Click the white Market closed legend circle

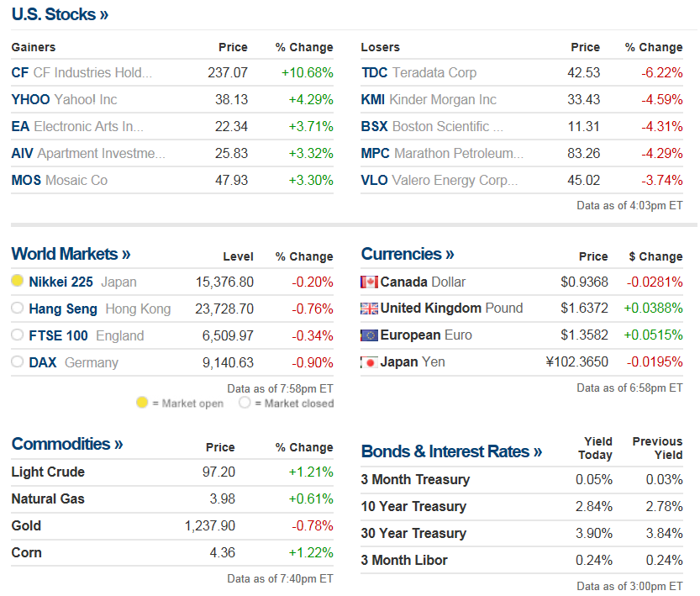[245, 403]
